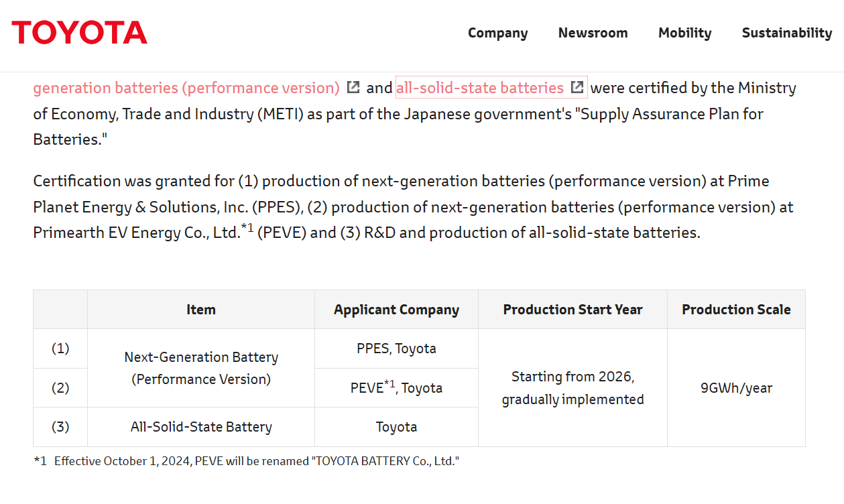This screenshot has width=844, height=504.
Task: Open the Company menu
Action: pyautogui.click(x=497, y=33)
